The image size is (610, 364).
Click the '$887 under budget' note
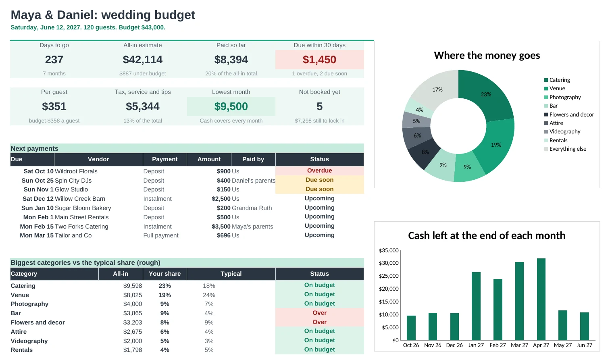point(143,73)
